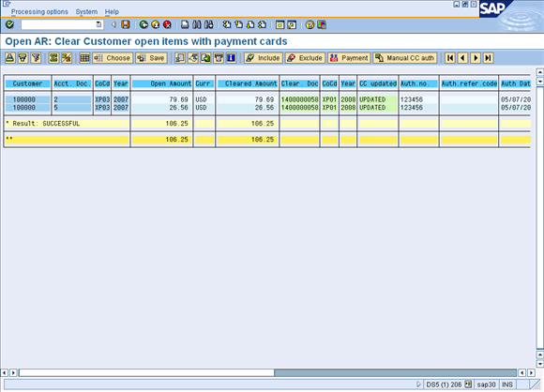Click the Print icon in standard toolbar
The height and width of the screenshot is (392, 544).
186,24
